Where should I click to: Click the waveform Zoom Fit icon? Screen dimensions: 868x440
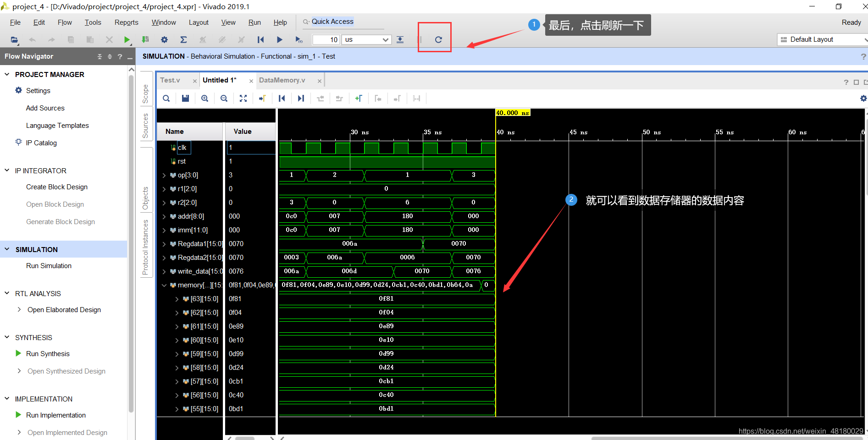coord(243,98)
